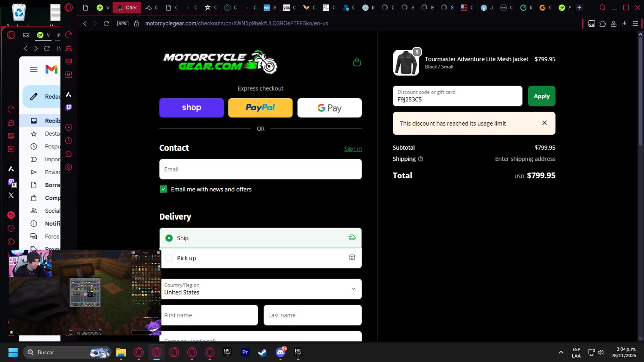Uncheck Email me with news and offers
The height and width of the screenshot is (362, 644).
click(163, 189)
